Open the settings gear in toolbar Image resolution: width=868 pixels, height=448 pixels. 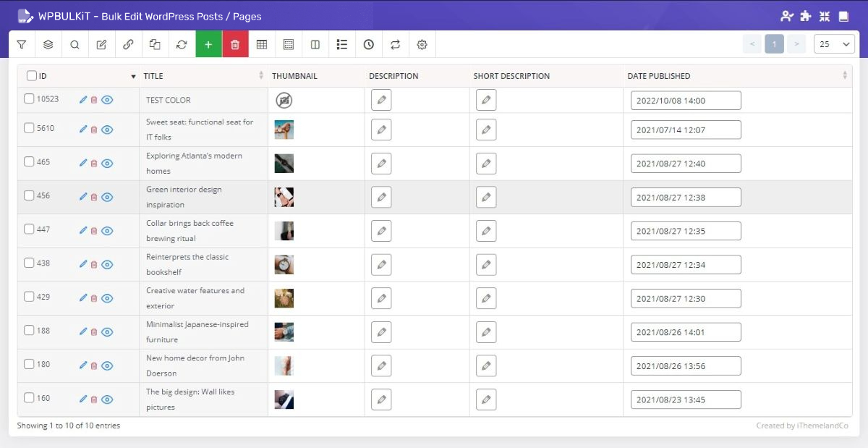point(422,45)
